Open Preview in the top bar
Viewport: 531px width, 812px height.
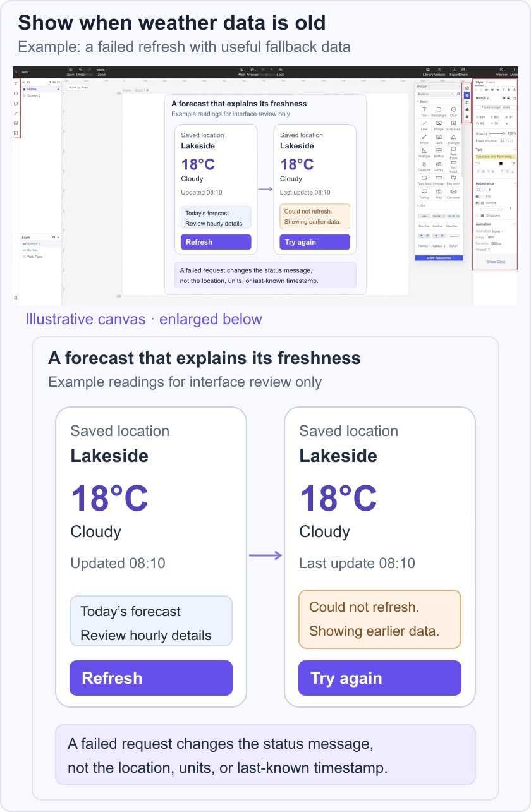(x=501, y=71)
